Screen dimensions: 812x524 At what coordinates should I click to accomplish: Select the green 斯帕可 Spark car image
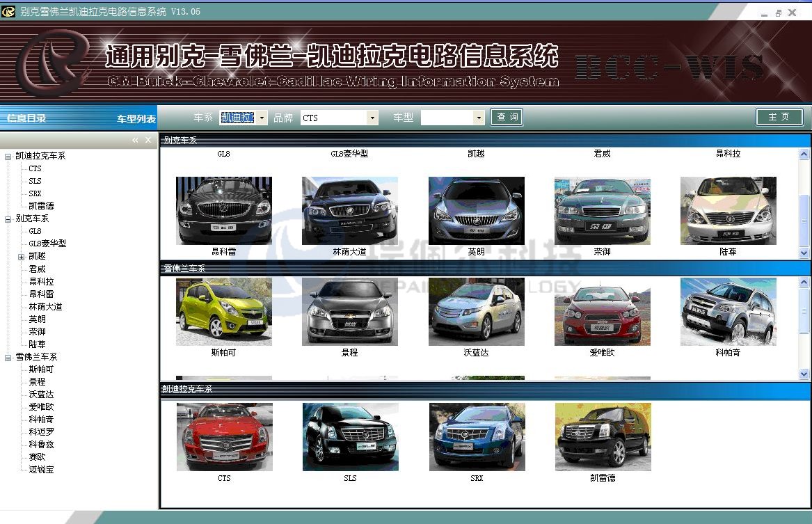pos(223,311)
